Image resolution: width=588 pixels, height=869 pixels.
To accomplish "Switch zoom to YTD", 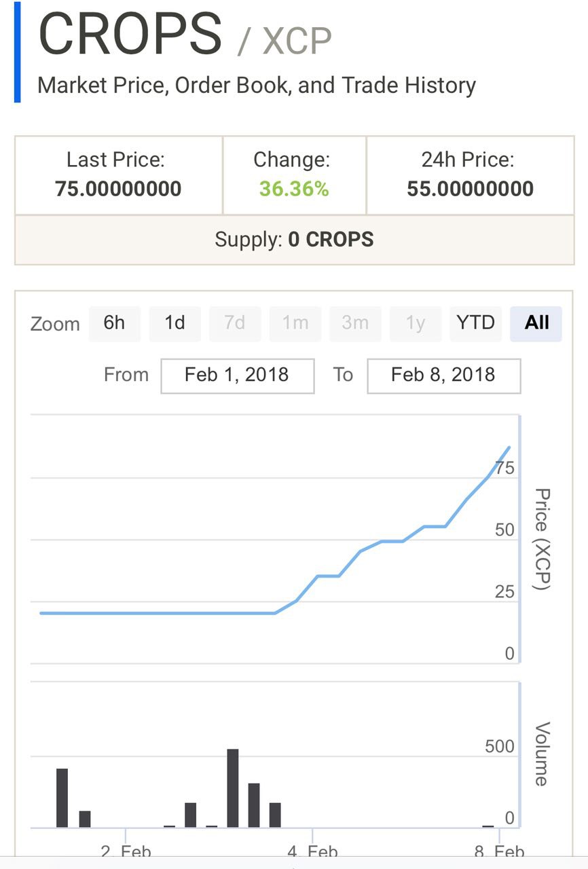I will tap(475, 323).
